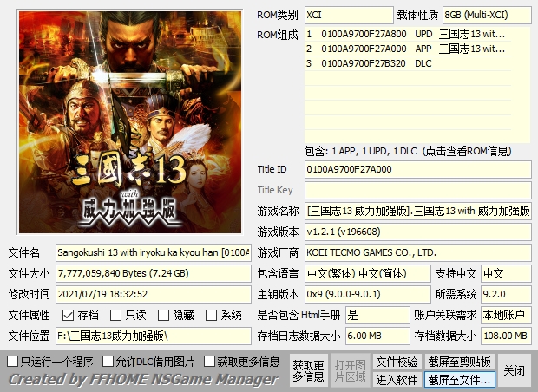
Task: Click 截屏至文件 save screenshot button
Action: [x=459, y=380]
